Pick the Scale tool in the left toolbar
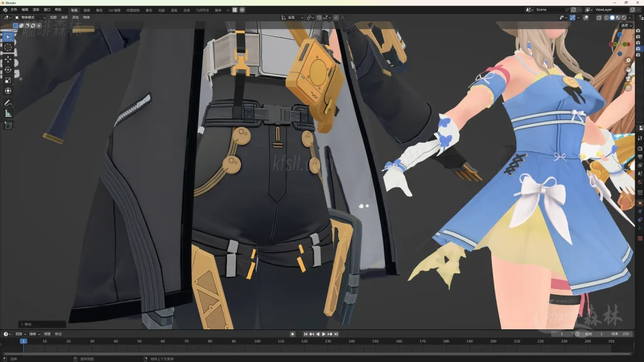 tap(8, 80)
